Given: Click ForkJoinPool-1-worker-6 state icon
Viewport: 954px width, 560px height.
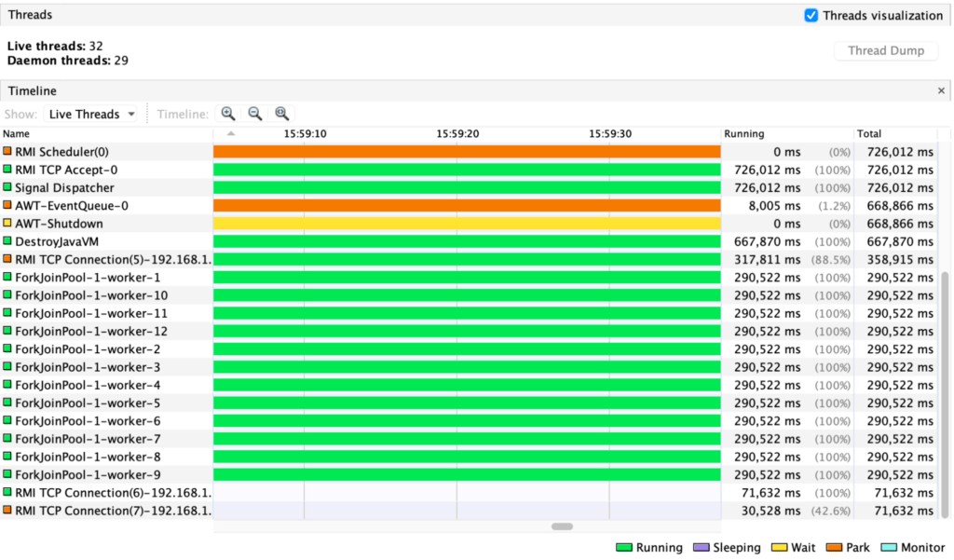Looking at the screenshot, I should 7,420.
